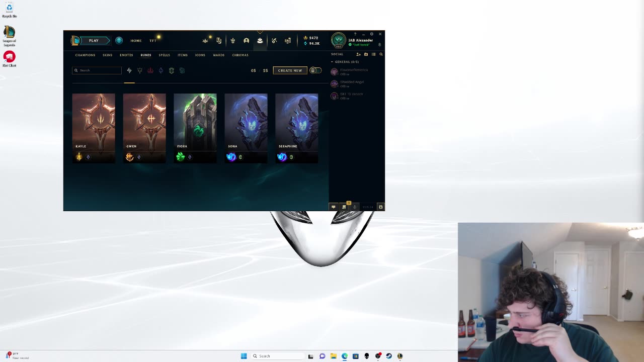Filter rune pages by Sorcery
The width and height of the screenshot is (644, 362).
161,70
